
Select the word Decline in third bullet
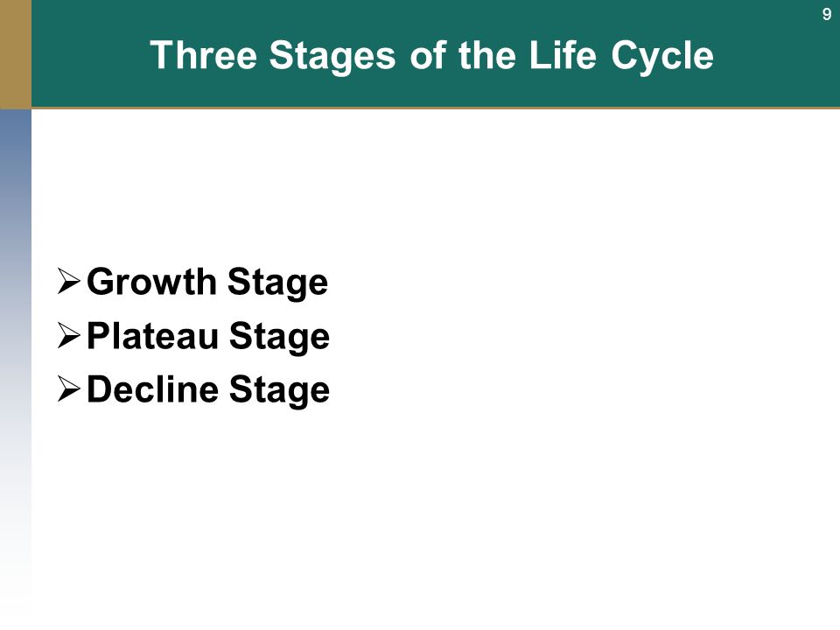tap(152, 389)
